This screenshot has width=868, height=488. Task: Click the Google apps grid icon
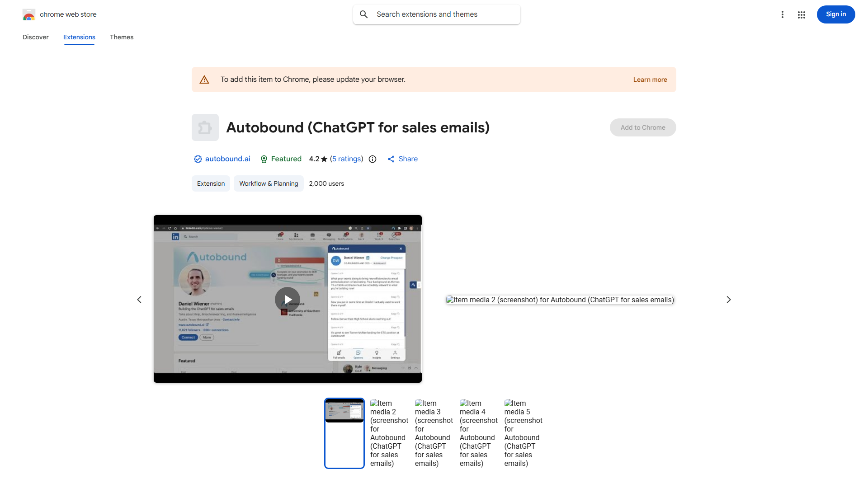point(801,14)
